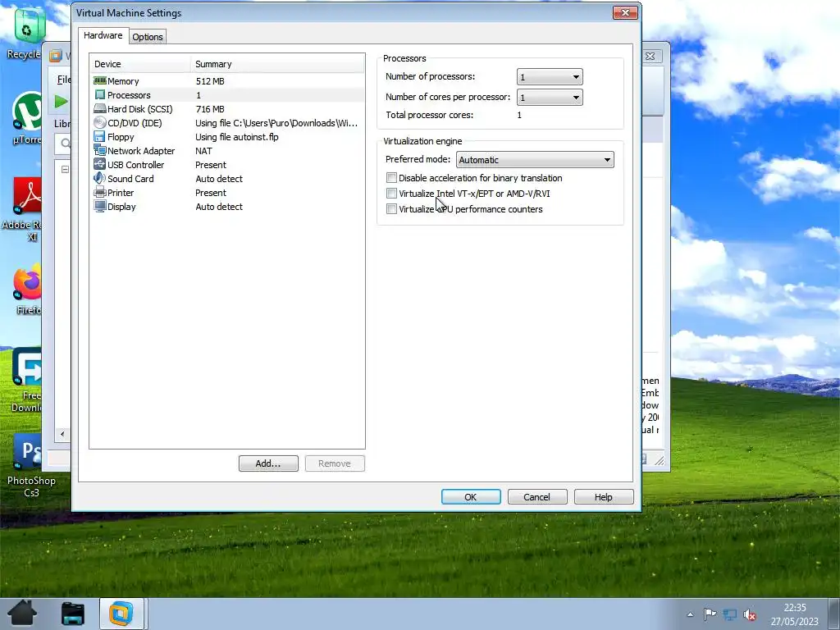Select the Memory device icon
Screen dimensions: 840x630
pos(99,81)
